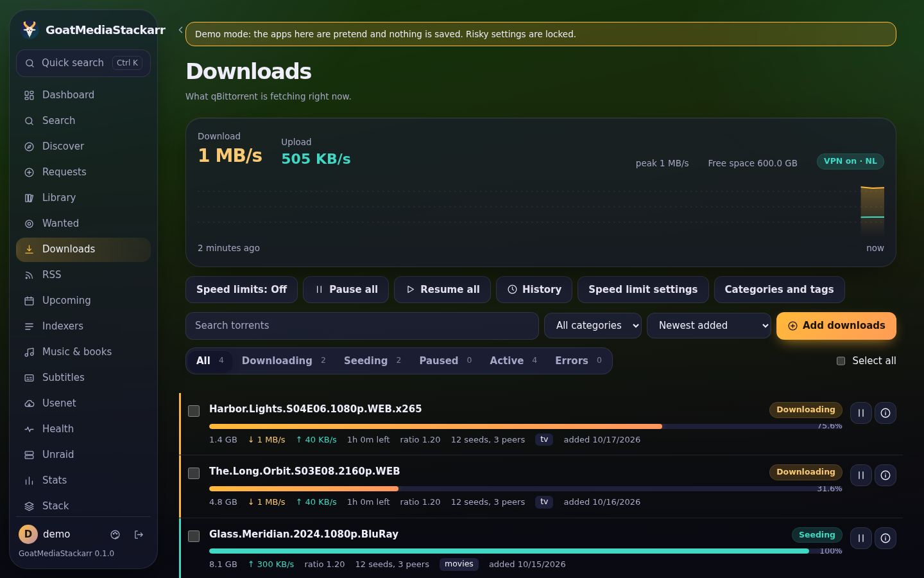Image resolution: width=924 pixels, height=578 pixels.
Task: Select the Paused filter tab
Action: click(x=445, y=361)
